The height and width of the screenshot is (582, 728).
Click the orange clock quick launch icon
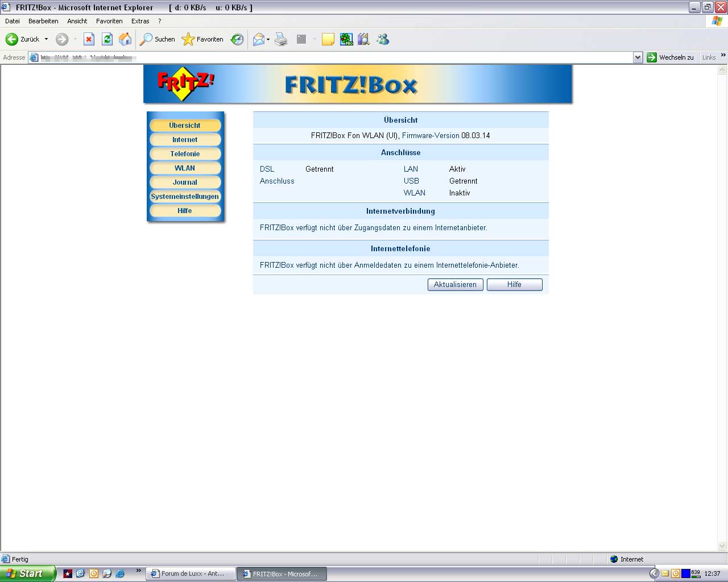click(94, 574)
